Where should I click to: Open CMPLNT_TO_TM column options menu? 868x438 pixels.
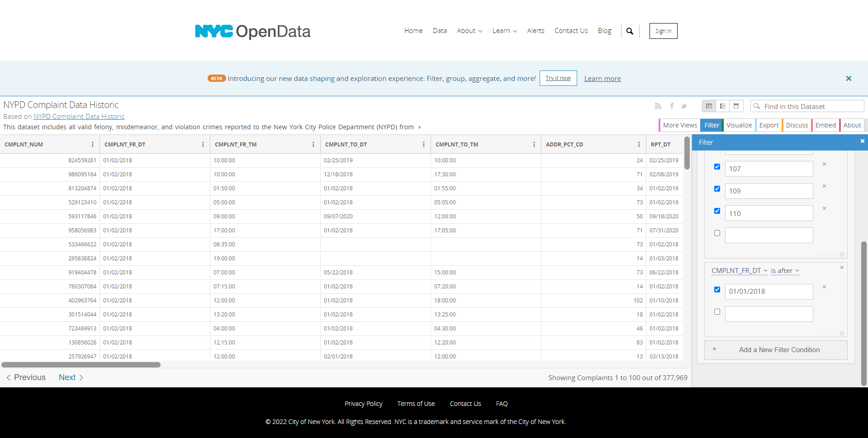(x=534, y=144)
